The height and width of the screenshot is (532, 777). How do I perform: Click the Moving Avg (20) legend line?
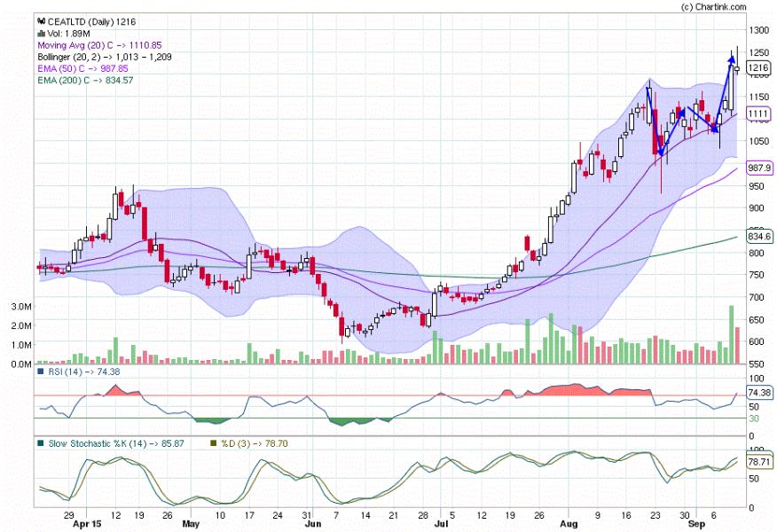[x=99, y=45]
